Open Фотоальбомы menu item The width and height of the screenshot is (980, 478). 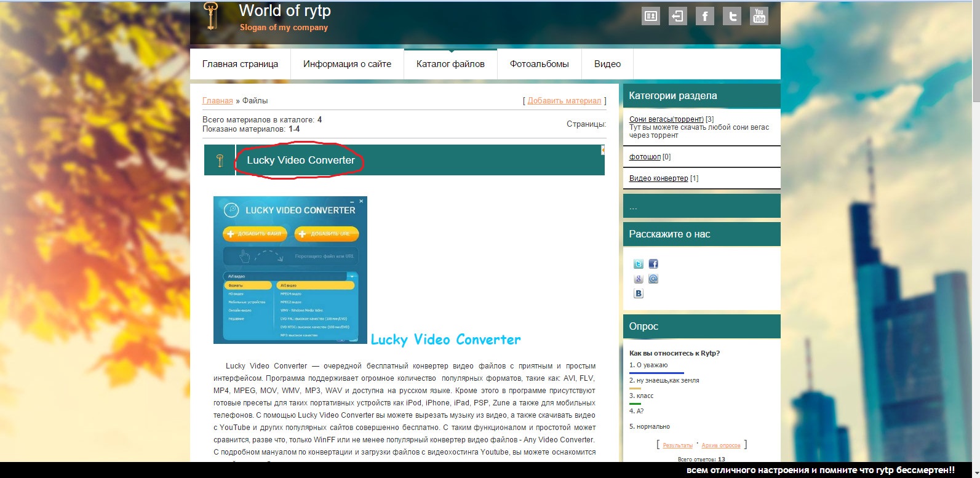click(x=540, y=64)
